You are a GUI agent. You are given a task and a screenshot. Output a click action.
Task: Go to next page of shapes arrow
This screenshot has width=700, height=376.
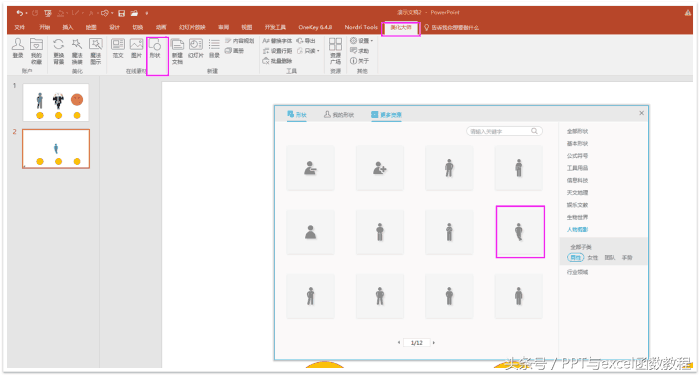click(x=433, y=343)
